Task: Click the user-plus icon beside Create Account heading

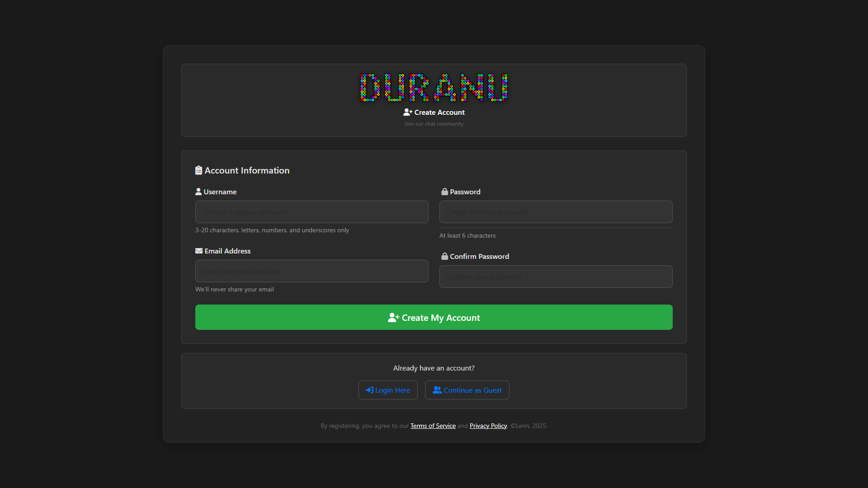Action: pyautogui.click(x=407, y=112)
